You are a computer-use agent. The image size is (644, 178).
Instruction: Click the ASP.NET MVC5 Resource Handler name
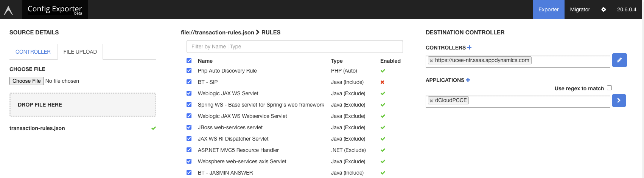(238, 150)
